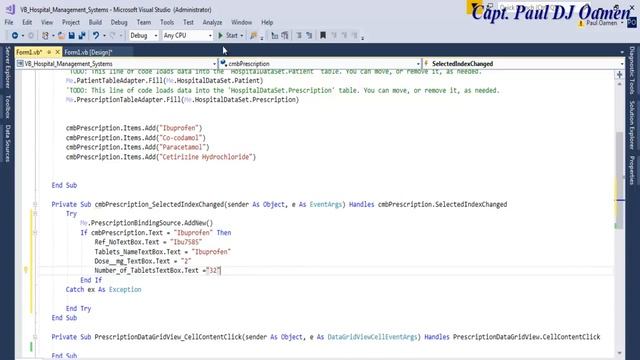Click the Redo toolbar icon
This screenshot has height=360, width=640.
tap(113, 36)
